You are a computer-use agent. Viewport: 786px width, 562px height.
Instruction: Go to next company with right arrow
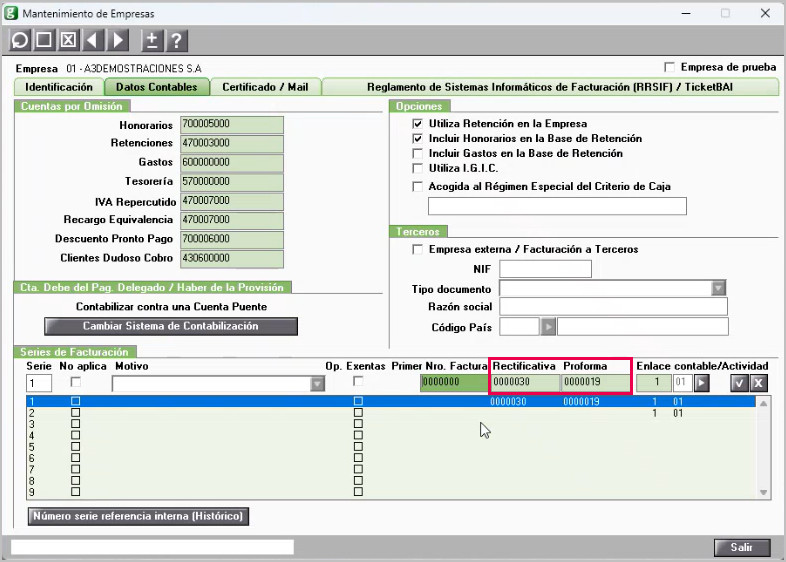tap(118, 40)
